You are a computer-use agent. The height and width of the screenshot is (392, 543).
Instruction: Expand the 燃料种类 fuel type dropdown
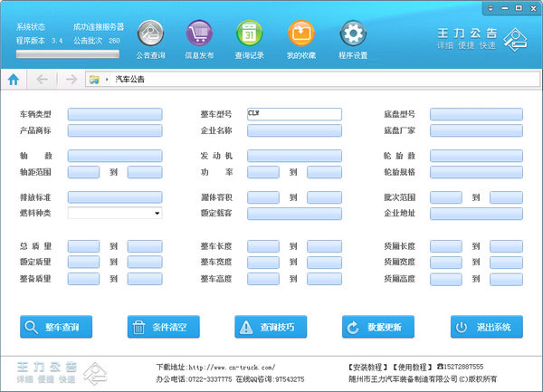pyautogui.click(x=157, y=213)
